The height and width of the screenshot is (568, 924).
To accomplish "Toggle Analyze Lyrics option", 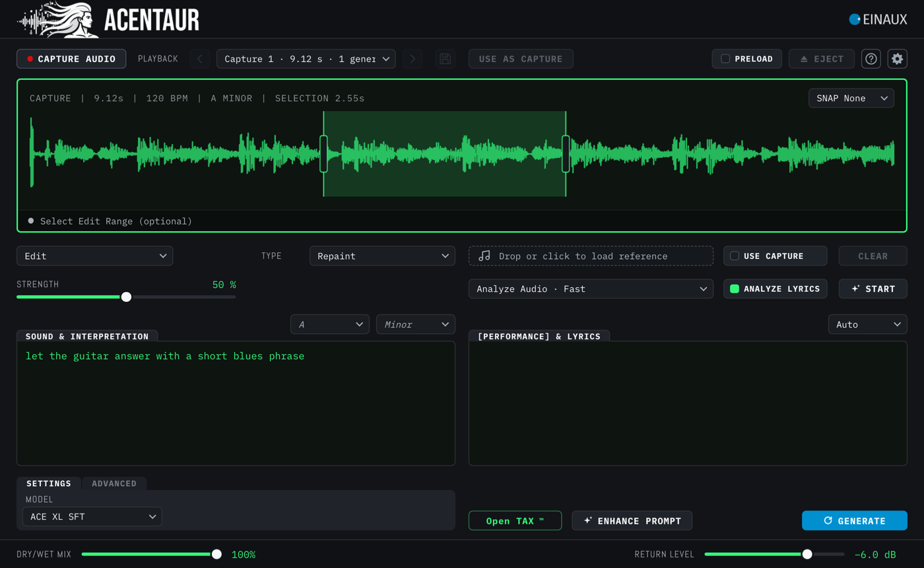I will [x=775, y=289].
